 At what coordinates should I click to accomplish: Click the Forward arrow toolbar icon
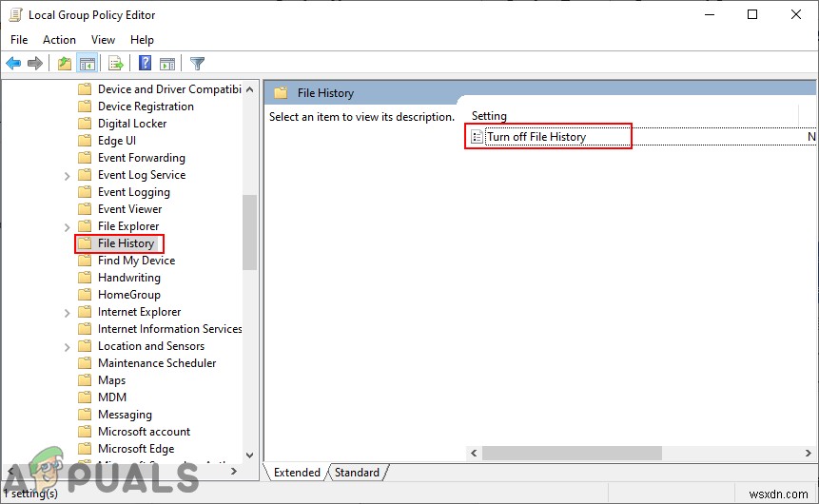click(35, 64)
